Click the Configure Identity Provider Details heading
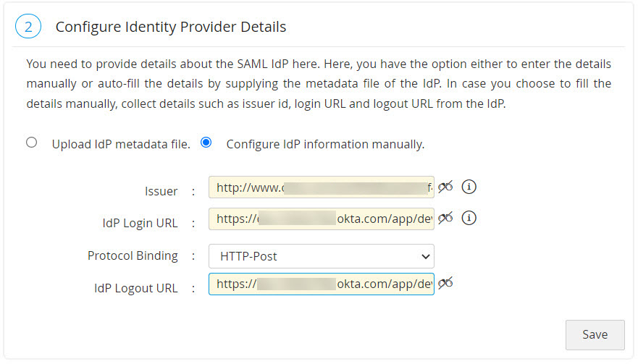 (x=171, y=27)
